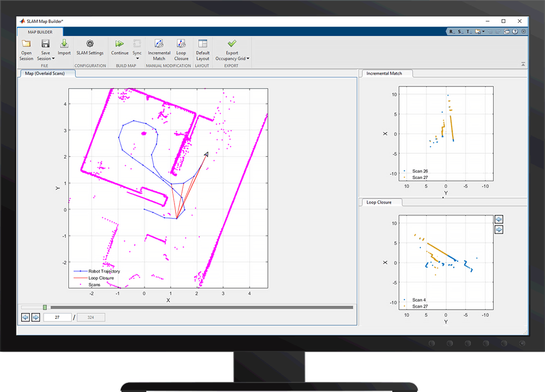This screenshot has width=545, height=392.
Task: Open the Sync dropdown arrow
Action: click(137, 59)
